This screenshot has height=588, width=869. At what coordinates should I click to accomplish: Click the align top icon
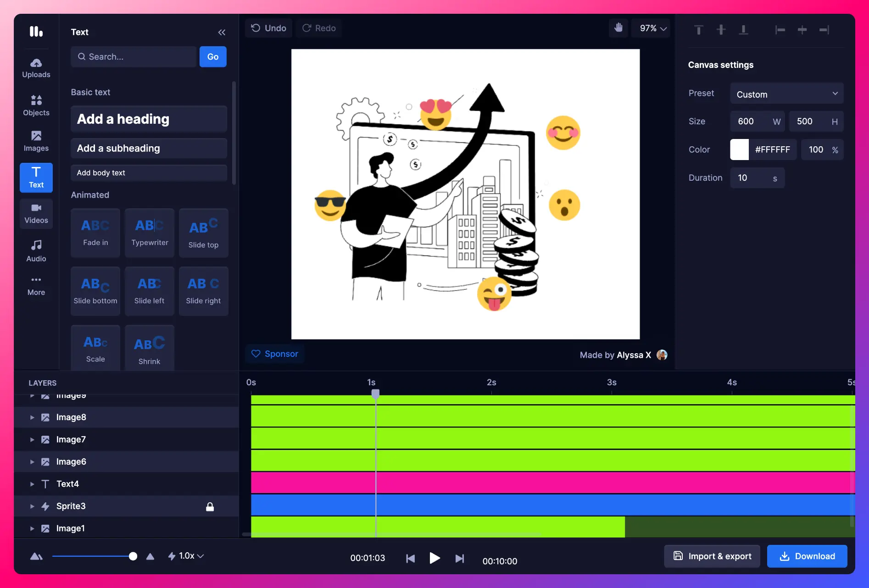tap(699, 30)
